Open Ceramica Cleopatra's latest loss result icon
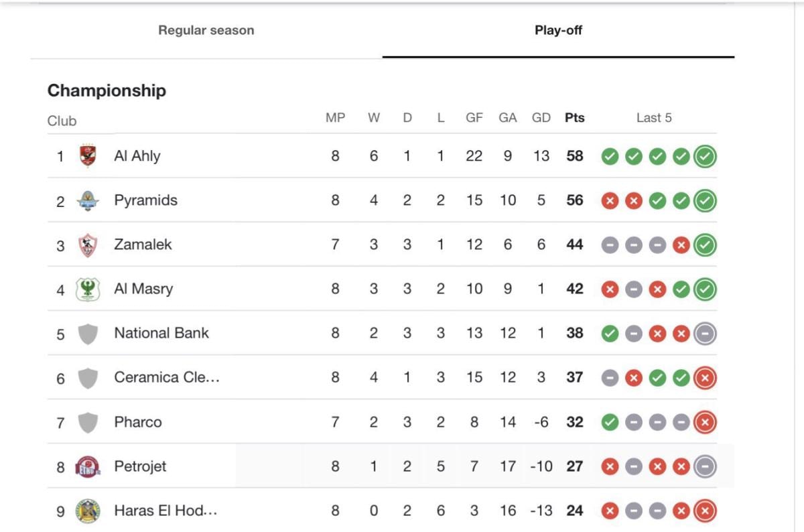The height and width of the screenshot is (532, 804). (x=705, y=378)
